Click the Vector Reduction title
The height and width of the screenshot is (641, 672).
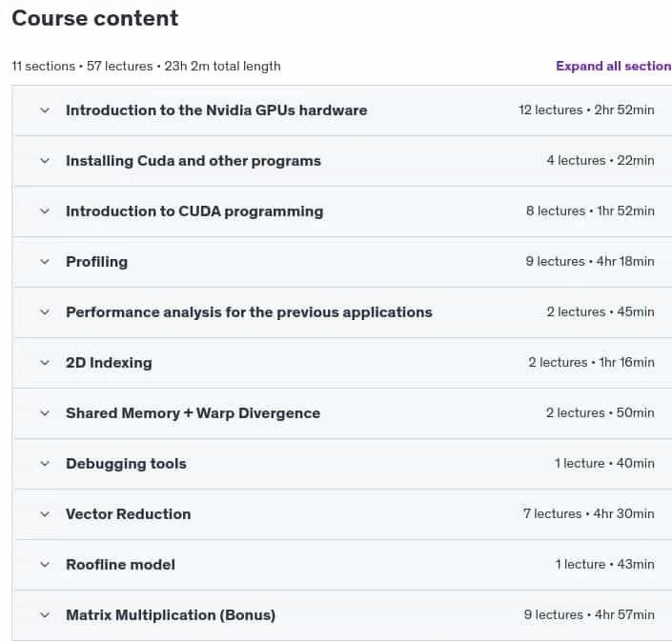coord(128,513)
